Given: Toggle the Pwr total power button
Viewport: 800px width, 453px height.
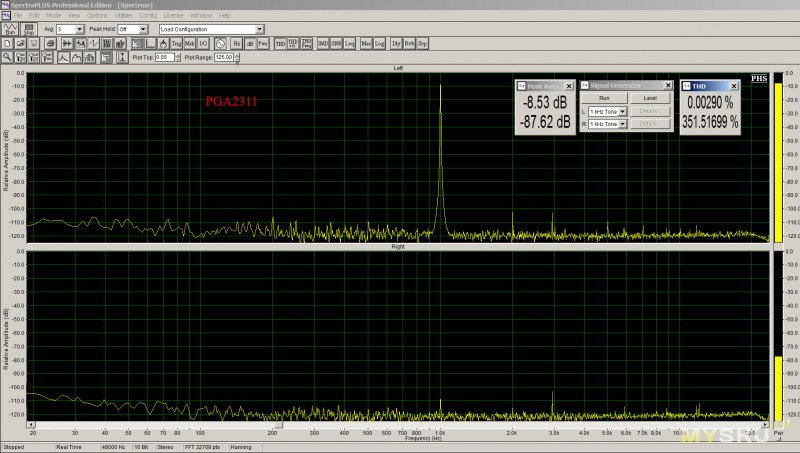Looking at the screenshot, I should point(263,44).
